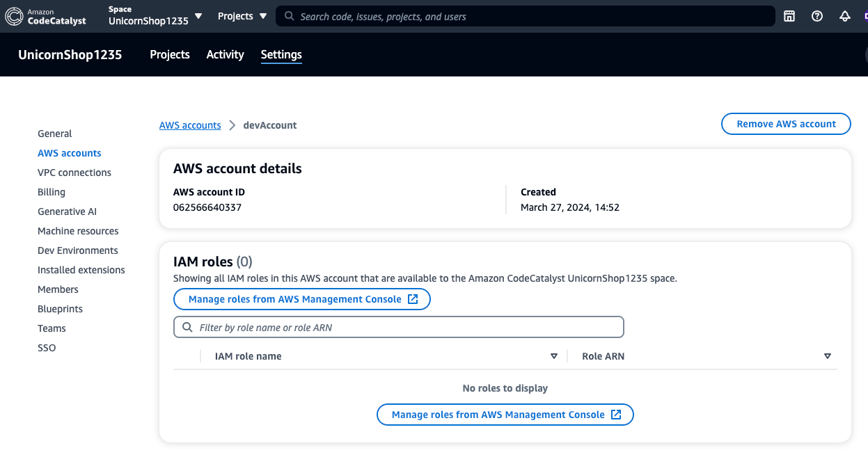
Task: Click the IAM role name column header
Action: (x=248, y=356)
